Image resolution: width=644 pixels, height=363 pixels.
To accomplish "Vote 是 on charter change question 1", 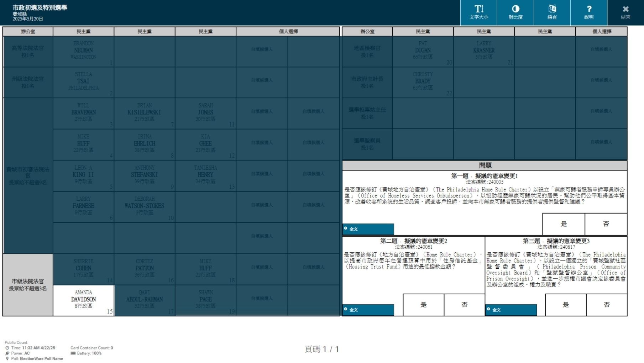I will (x=564, y=224).
